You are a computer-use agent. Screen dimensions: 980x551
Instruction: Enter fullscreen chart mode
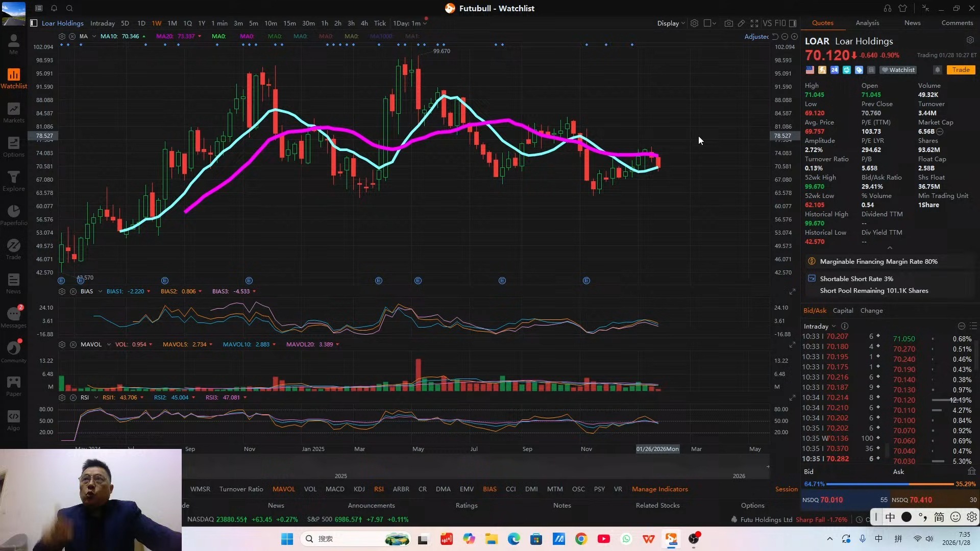754,23
